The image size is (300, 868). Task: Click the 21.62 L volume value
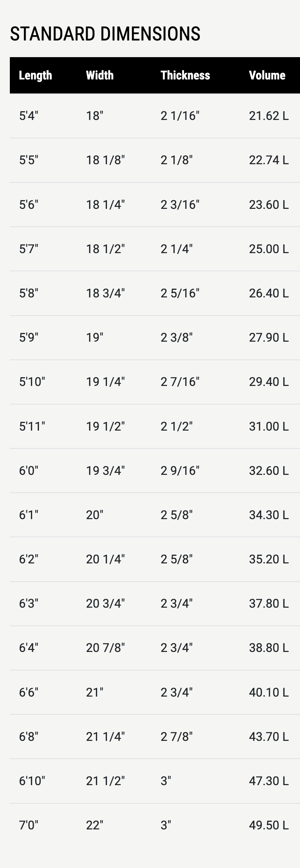[x=269, y=116]
